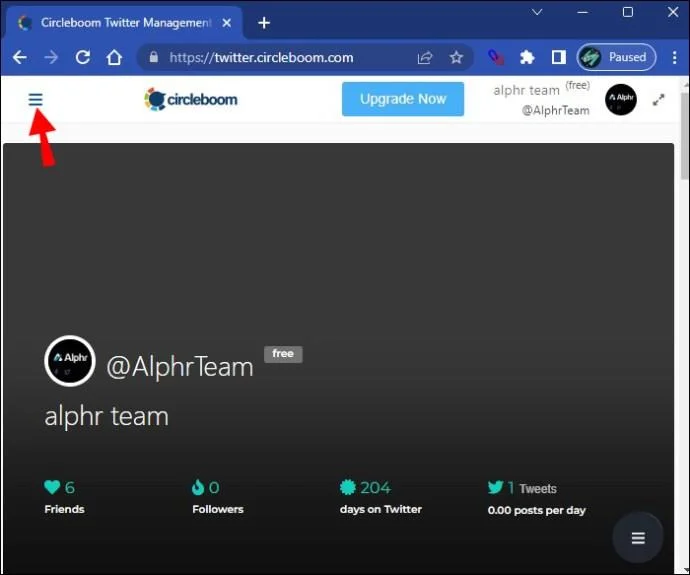The image size is (690, 575).
Task: Minimize the browser window
Action: pyautogui.click(x=583, y=12)
